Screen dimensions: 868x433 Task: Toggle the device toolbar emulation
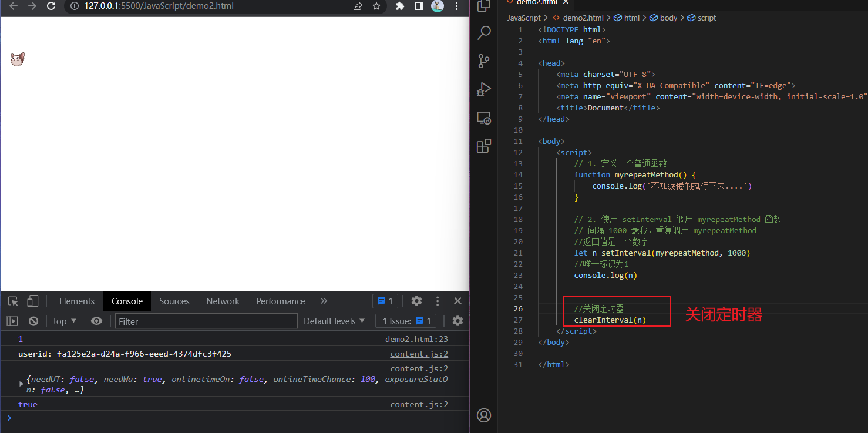point(33,301)
